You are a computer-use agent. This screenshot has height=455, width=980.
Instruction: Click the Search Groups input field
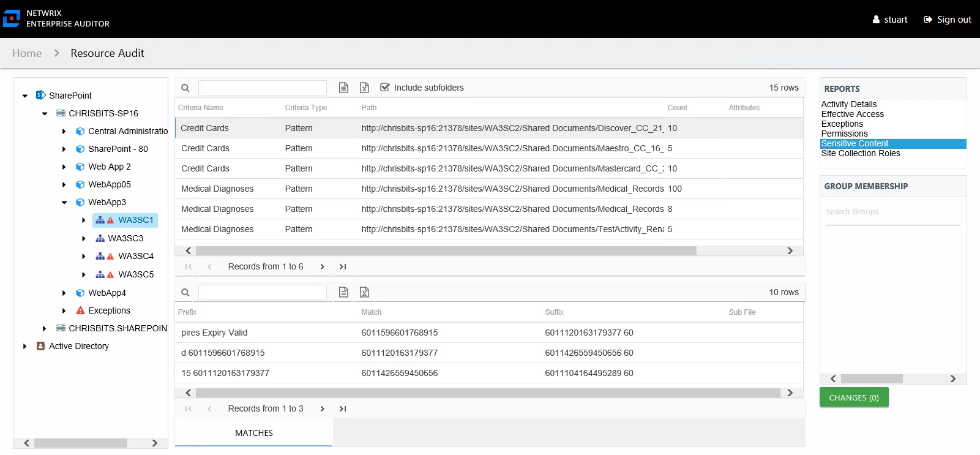tap(892, 212)
